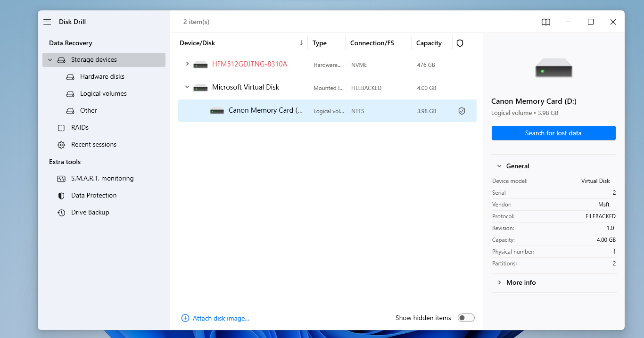Select Storage devices in the sidebar
This screenshot has height=338, width=644.
[x=104, y=60]
